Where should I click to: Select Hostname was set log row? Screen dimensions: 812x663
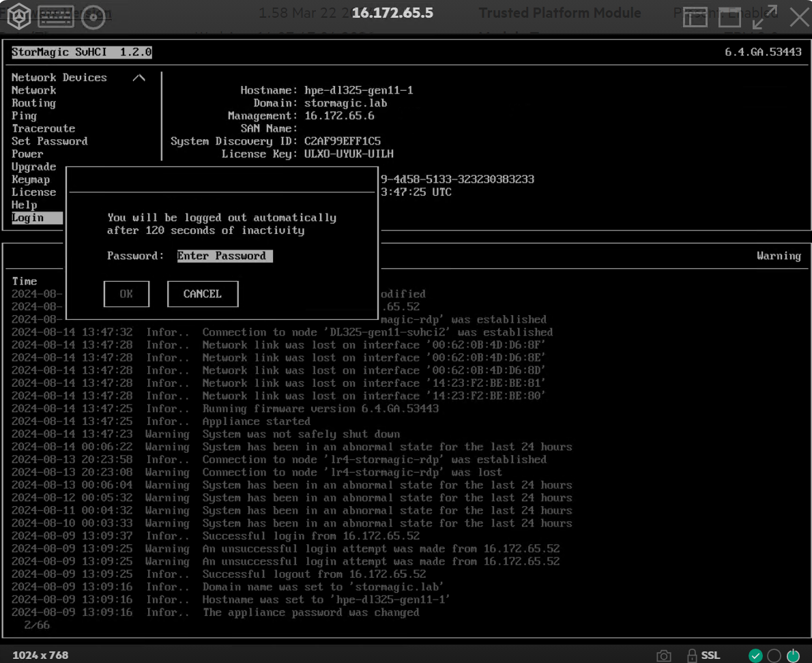point(231,600)
